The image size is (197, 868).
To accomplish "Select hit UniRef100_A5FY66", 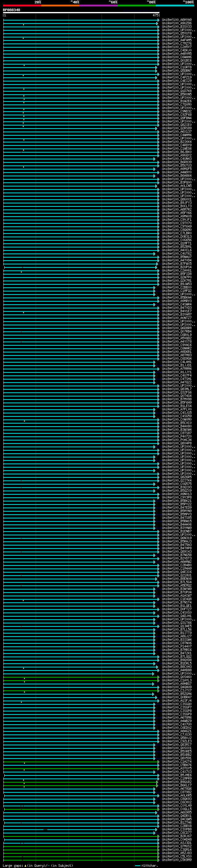I will pos(177,213).
